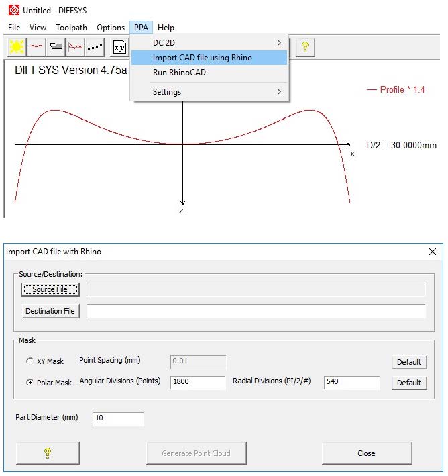
Task: Click the help question mark button in dialog
Action: click(48, 453)
